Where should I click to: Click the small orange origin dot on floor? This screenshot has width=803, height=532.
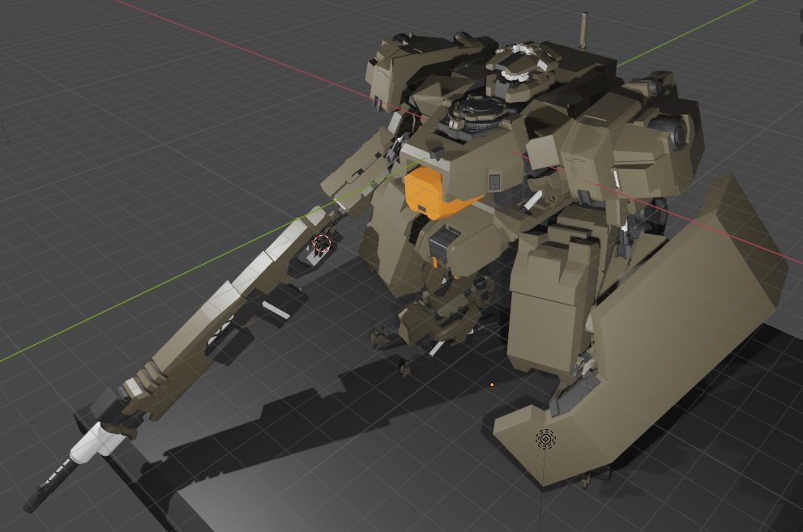[492, 385]
